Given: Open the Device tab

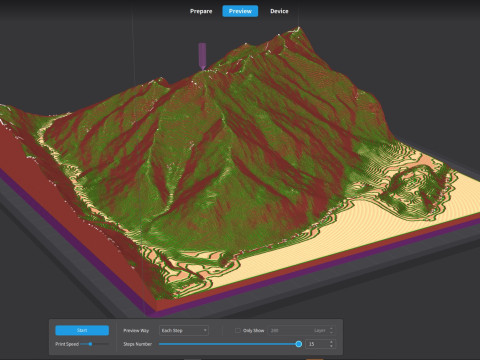Looking at the screenshot, I should click(279, 11).
